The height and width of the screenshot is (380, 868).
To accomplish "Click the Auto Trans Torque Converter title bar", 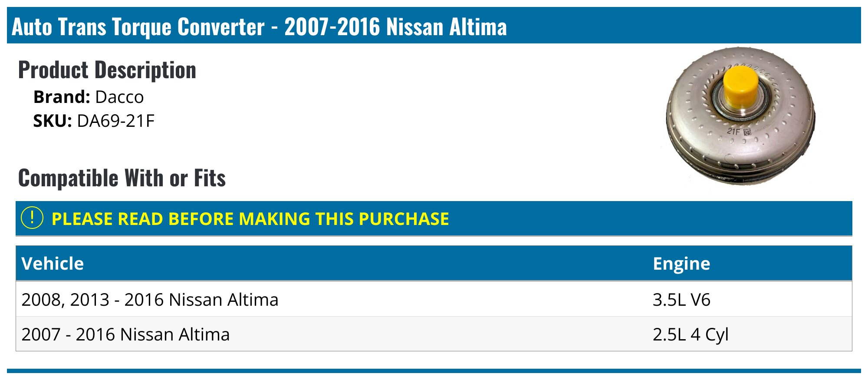I will pyautogui.click(x=434, y=25).
